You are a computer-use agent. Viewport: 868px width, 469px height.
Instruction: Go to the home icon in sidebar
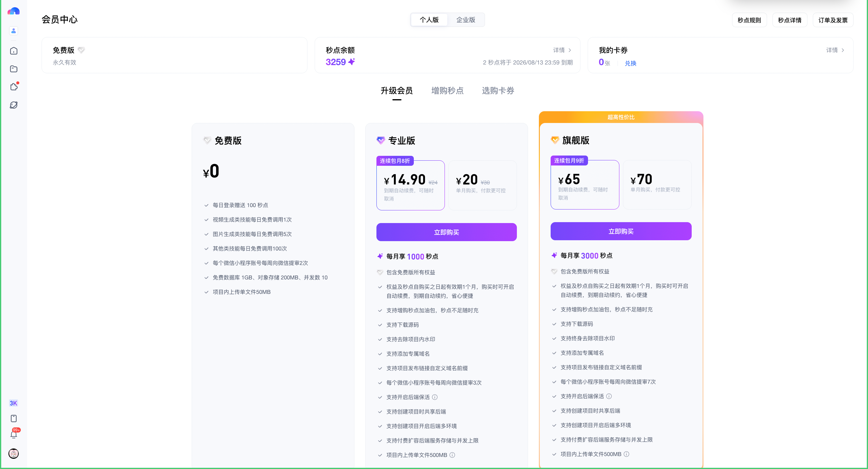(x=14, y=51)
